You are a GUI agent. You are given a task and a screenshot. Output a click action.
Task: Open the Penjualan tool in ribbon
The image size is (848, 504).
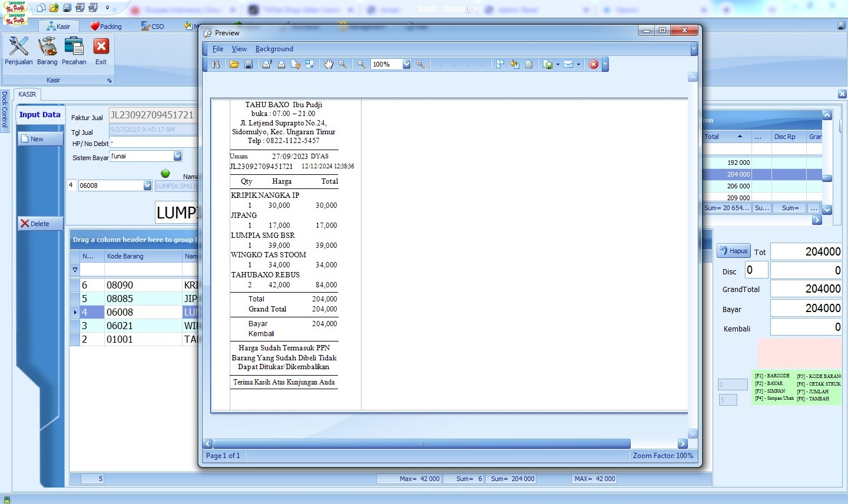coord(19,51)
